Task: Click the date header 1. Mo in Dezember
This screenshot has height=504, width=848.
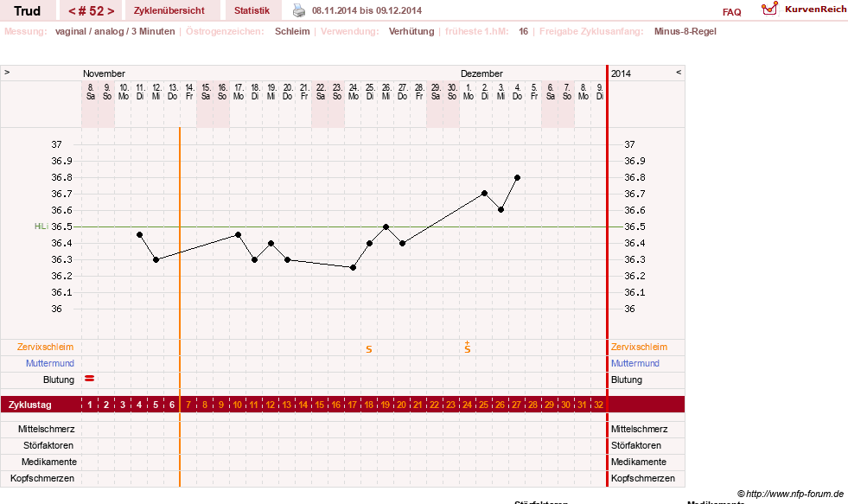Action: (x=469, y=92)
